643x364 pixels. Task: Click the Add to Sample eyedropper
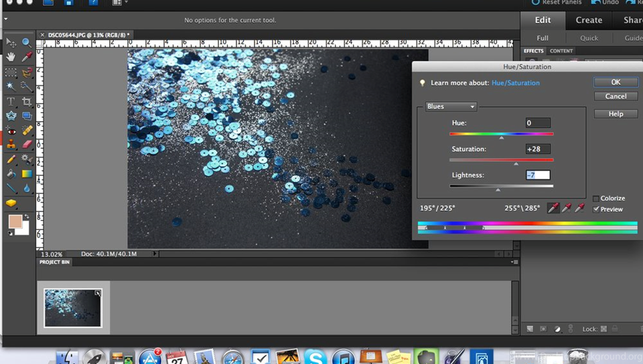click(567, 208)
